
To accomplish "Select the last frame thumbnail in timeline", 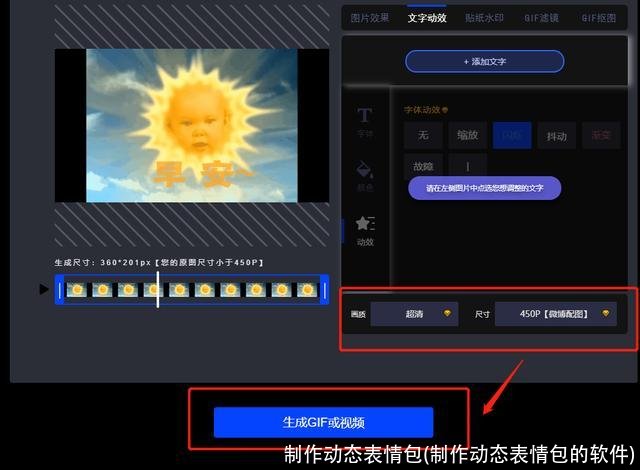I will (307, 290).
